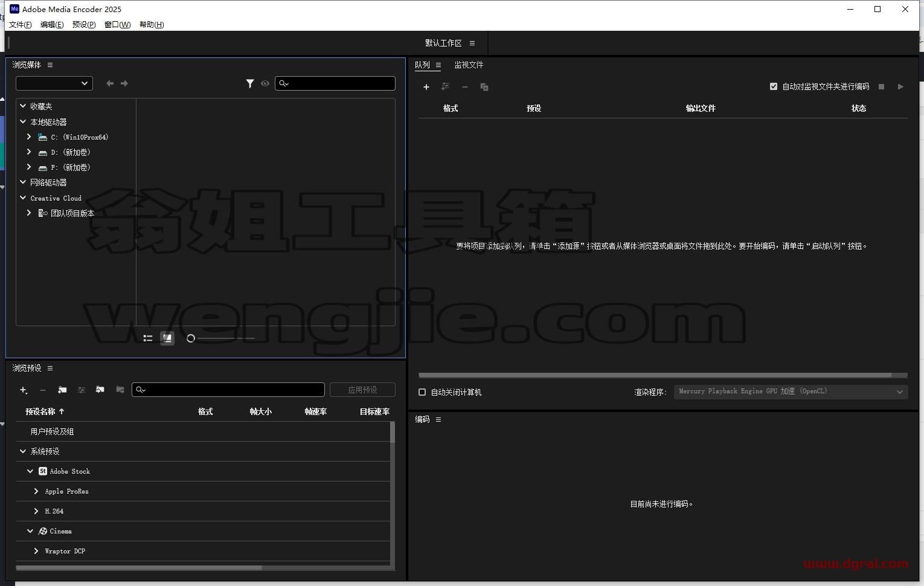
Task: Click the 团队项目版本 icon
Action: pyautogui.click(x=43, y=213)
